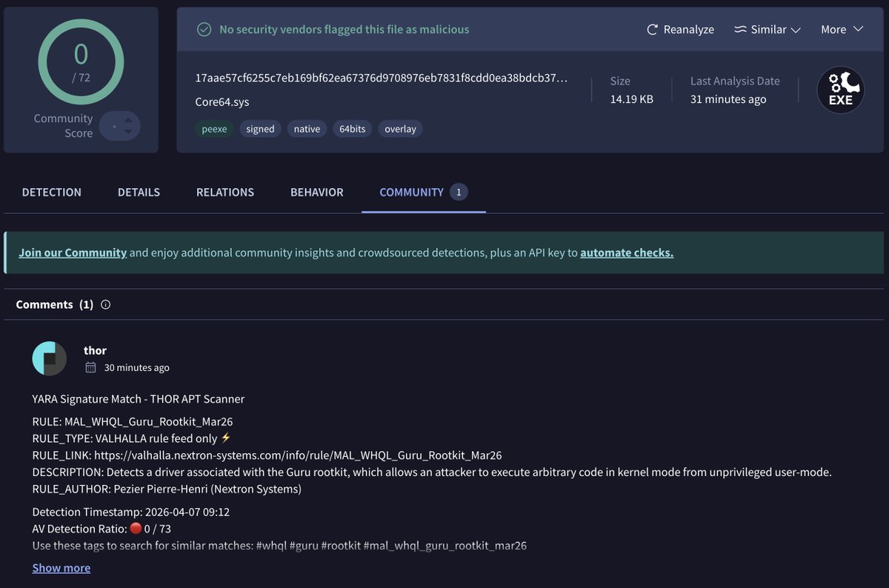Click the Community Score label
Viewport: 889px width, 588px height.
pos(63,126)
